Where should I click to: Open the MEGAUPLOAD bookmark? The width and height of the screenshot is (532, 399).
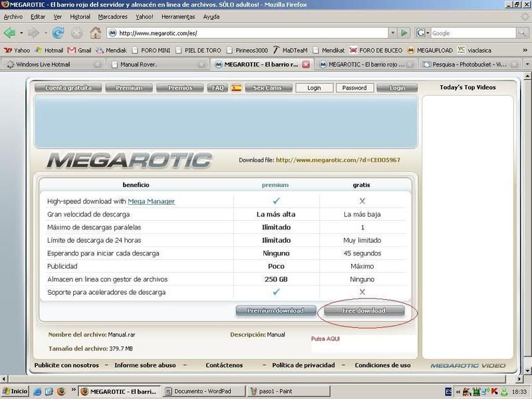coord(430,51)
